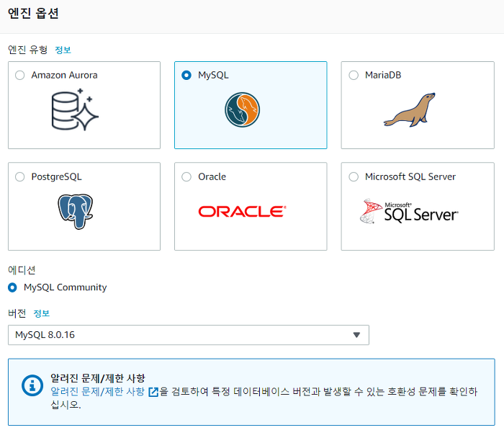Click the 엔진 옵션 heading text
The height and width of the screenshot is (430, 504).
pyautogui.click(x=33, y=13)
